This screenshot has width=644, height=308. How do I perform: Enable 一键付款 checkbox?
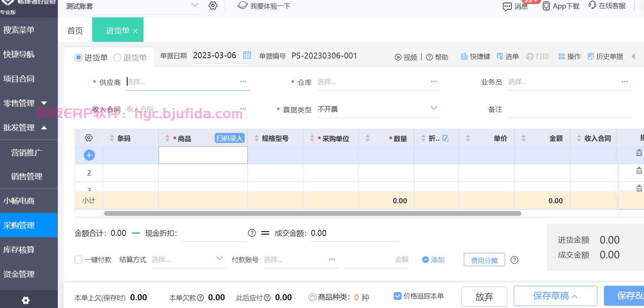pyautogui.click(x=78, y=260)
